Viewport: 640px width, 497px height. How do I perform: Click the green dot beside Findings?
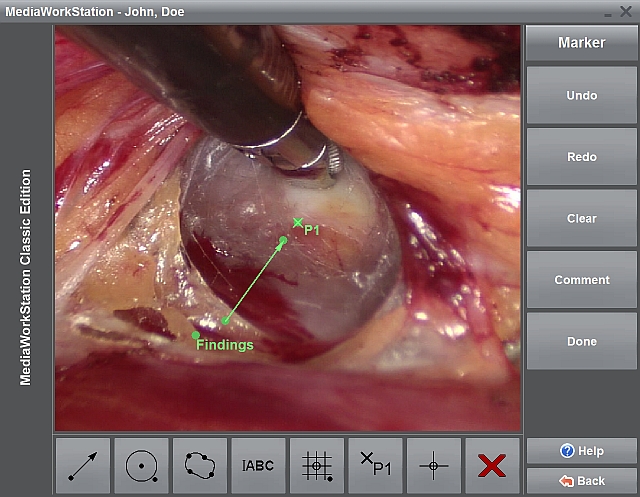(196, 335)
